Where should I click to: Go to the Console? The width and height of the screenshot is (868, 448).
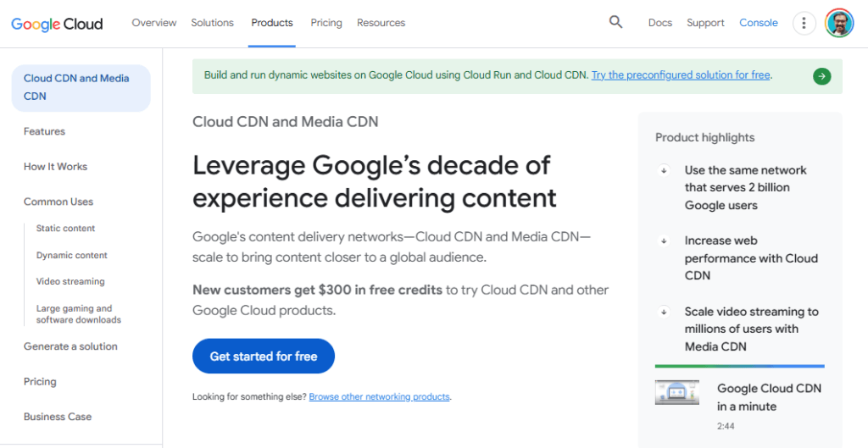point(759,23)
